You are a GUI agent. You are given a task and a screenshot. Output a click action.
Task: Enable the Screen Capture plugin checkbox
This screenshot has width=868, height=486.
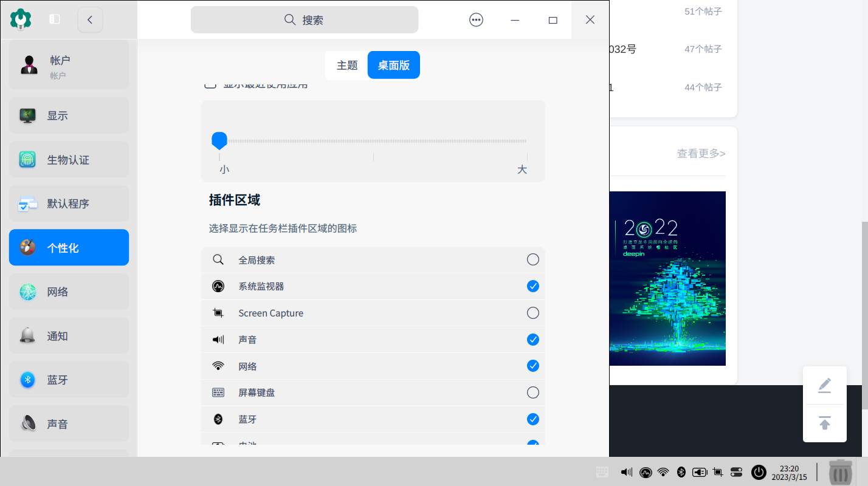(x=533, y=313)
